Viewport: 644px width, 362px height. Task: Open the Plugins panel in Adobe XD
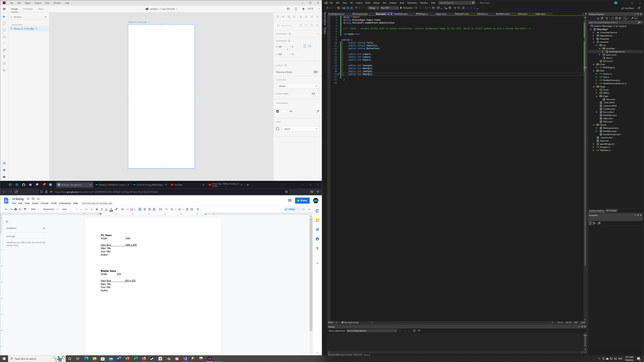click(4, 177)
